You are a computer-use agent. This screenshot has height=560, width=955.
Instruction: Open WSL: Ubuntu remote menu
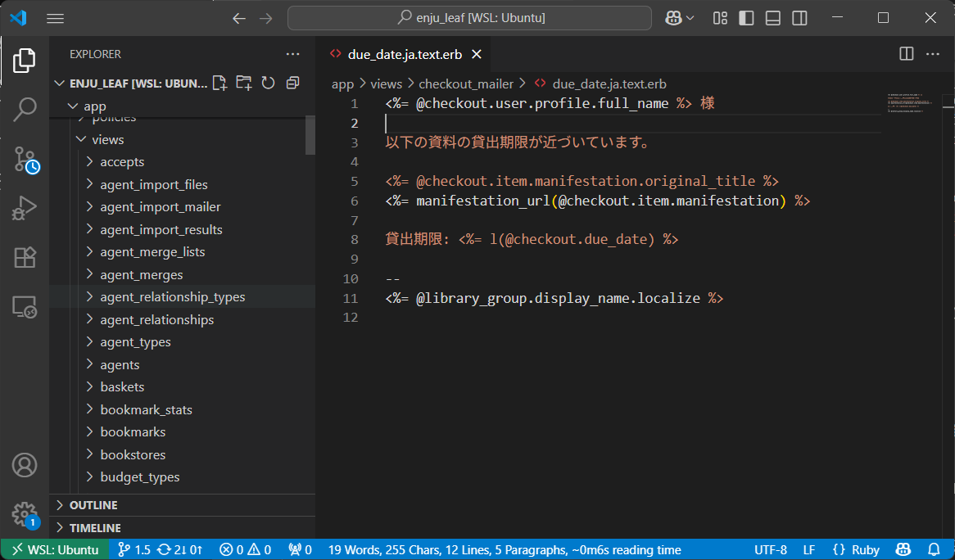(x=55, y=549)
